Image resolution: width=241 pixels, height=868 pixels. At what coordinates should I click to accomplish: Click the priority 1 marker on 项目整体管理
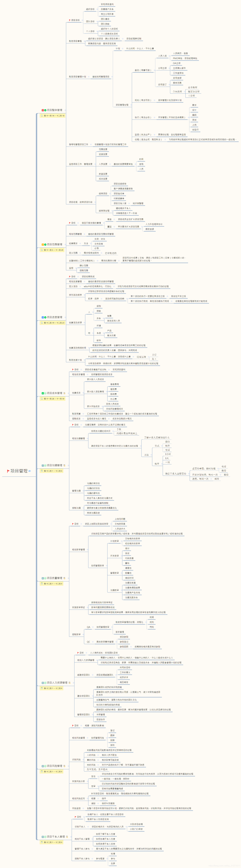43,110
